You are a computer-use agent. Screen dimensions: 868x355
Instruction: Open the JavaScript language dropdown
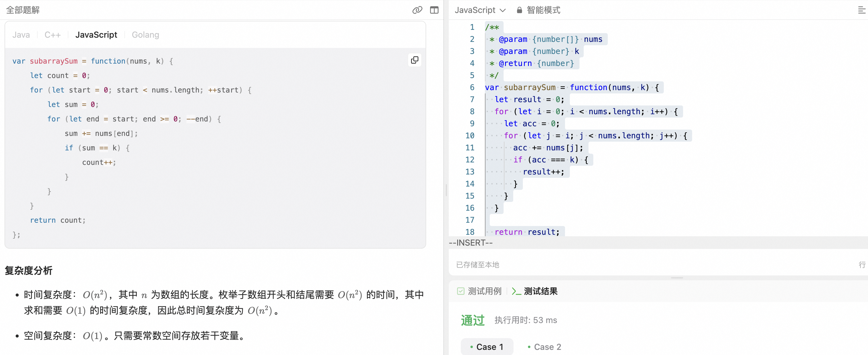(475, 10)
